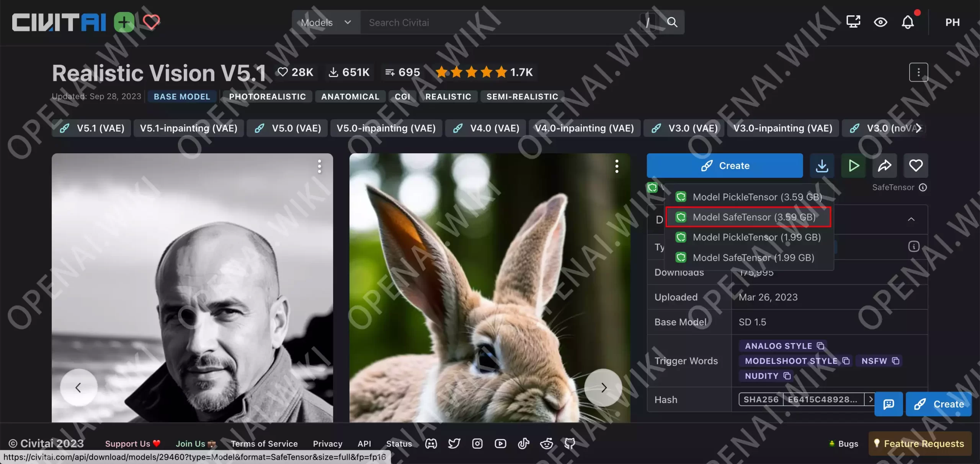Open the man portrait image menu
The height and width of the screenshot is (464, 980).
pos(319,166)
